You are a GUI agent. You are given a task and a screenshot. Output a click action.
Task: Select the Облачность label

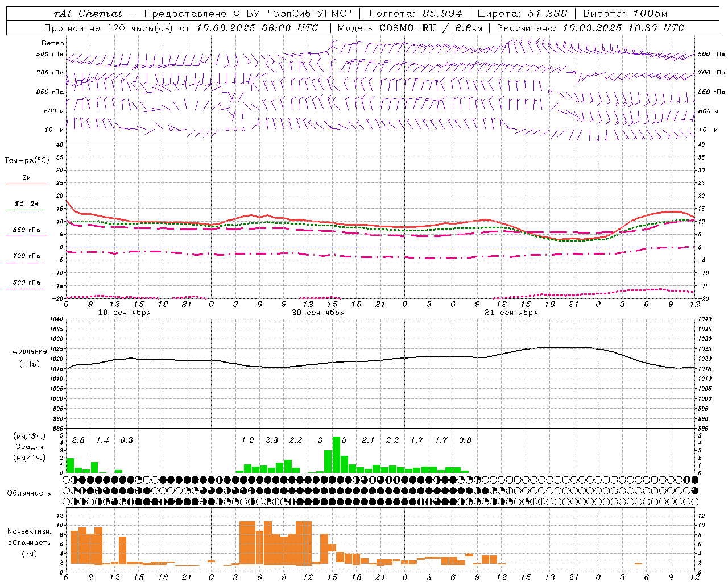[29, 493]
